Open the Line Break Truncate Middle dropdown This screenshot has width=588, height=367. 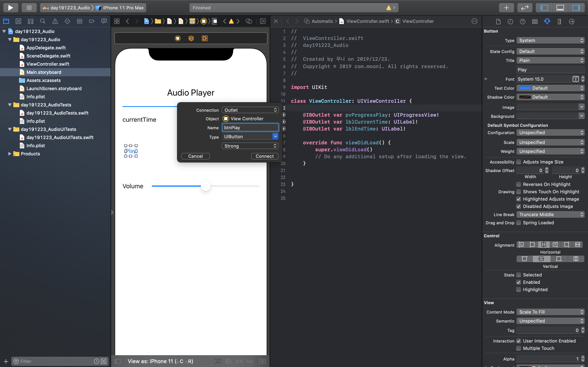(550, 214)
